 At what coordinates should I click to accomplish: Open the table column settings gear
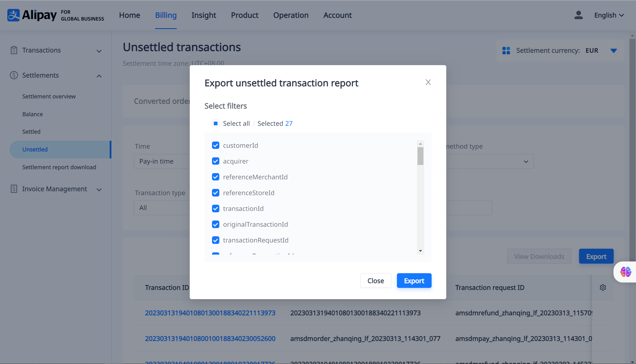[x=603, y=288]
